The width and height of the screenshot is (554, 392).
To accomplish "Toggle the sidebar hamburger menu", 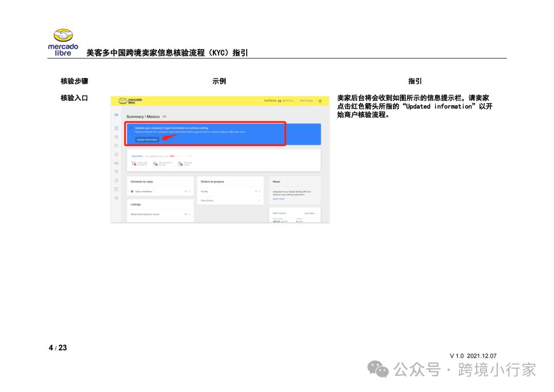I will tap(116, 115).
